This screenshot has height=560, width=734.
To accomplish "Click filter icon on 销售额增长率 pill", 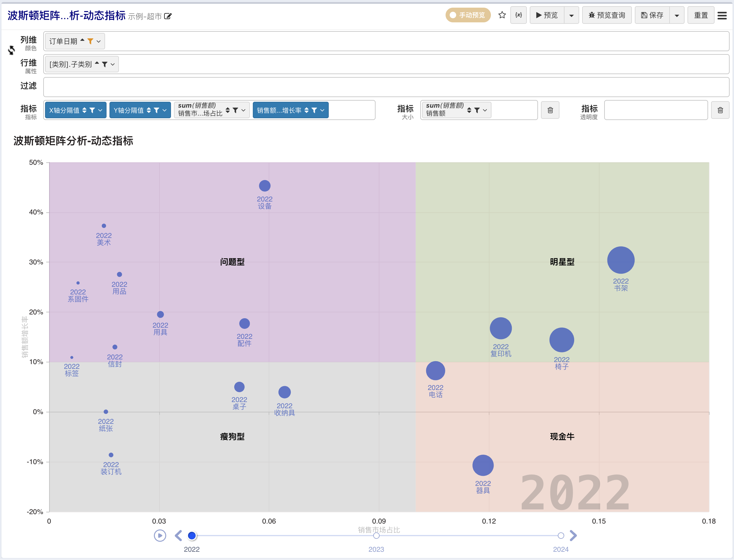I will pyautogui.click(x=314, y=110).
